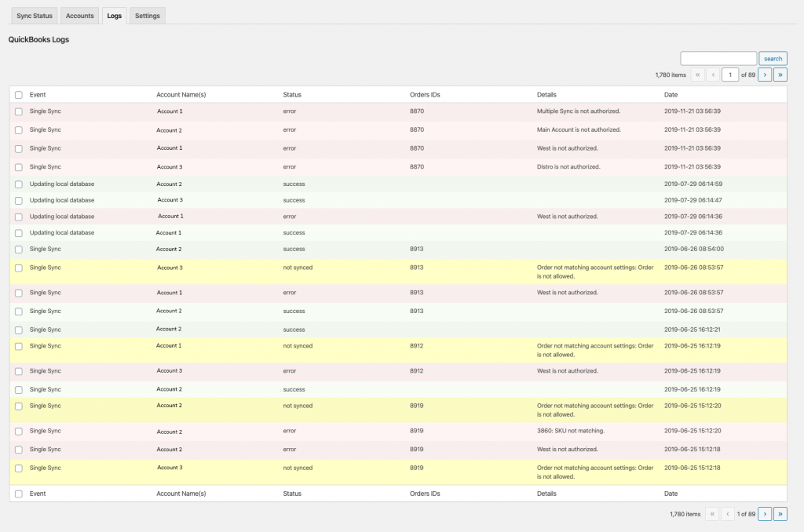
Task: Sort by Date column header at top
Action: point(671,95)
